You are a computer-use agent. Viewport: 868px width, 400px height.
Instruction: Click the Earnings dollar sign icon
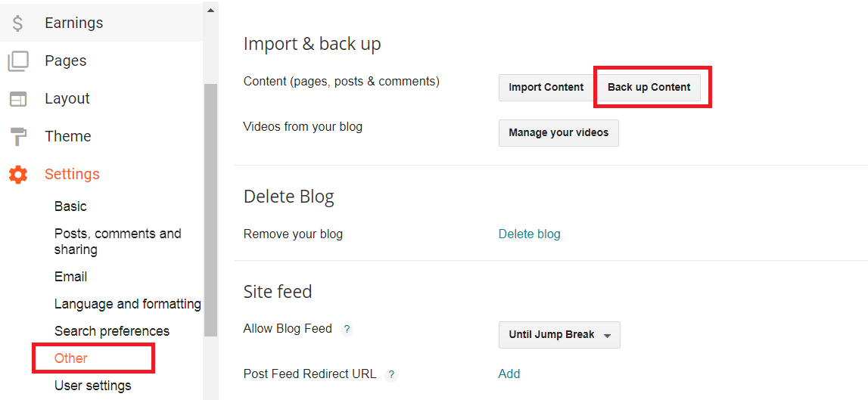coord(18,23)
